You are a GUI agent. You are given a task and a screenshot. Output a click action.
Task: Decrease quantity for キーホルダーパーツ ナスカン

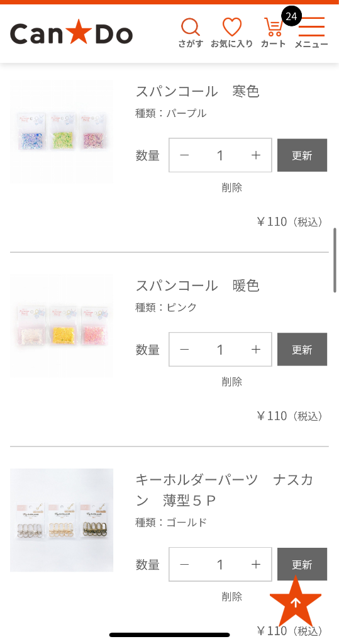pos(184,564)
